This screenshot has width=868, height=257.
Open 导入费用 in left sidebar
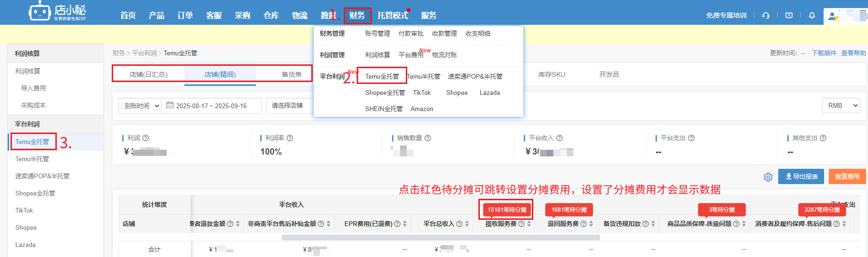click(x=33, y=88)
